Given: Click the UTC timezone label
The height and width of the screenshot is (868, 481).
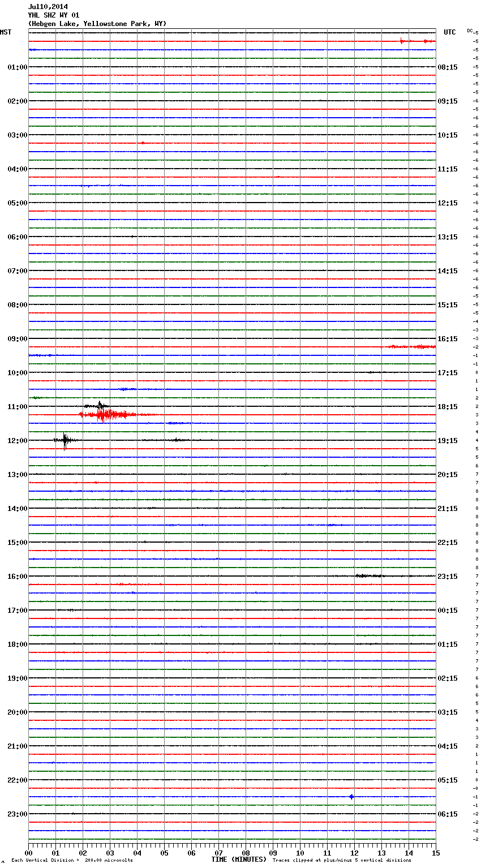Looking at the screenshot, I should [450, 32].
